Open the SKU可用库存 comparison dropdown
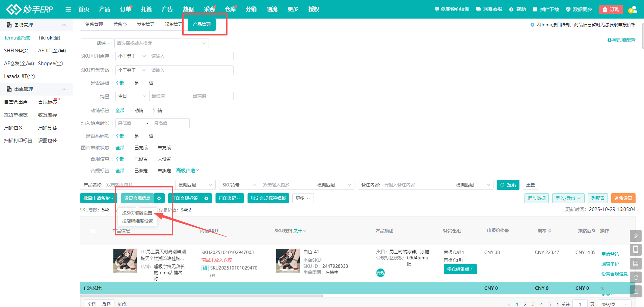Viewport: 644px width, 307px height. pyautogui.click(x=132, y=56)
